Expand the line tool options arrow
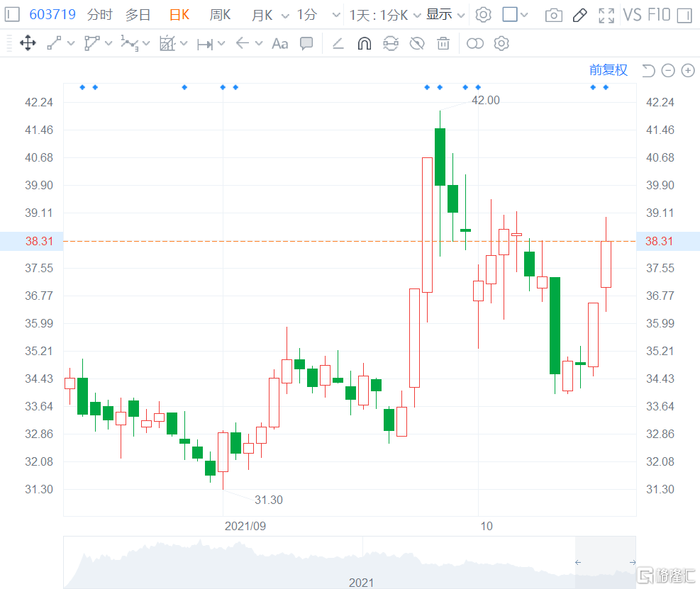 coord(71,43)
